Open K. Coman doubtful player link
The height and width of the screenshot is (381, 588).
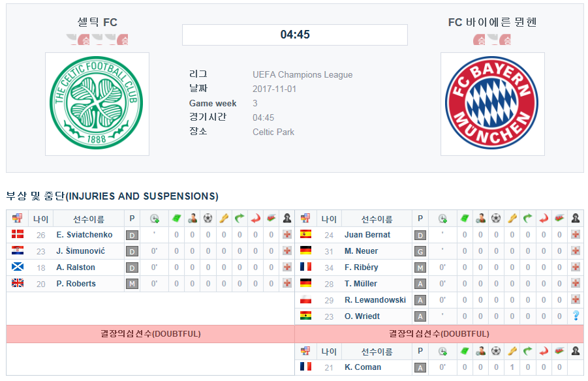coord(363,367)
